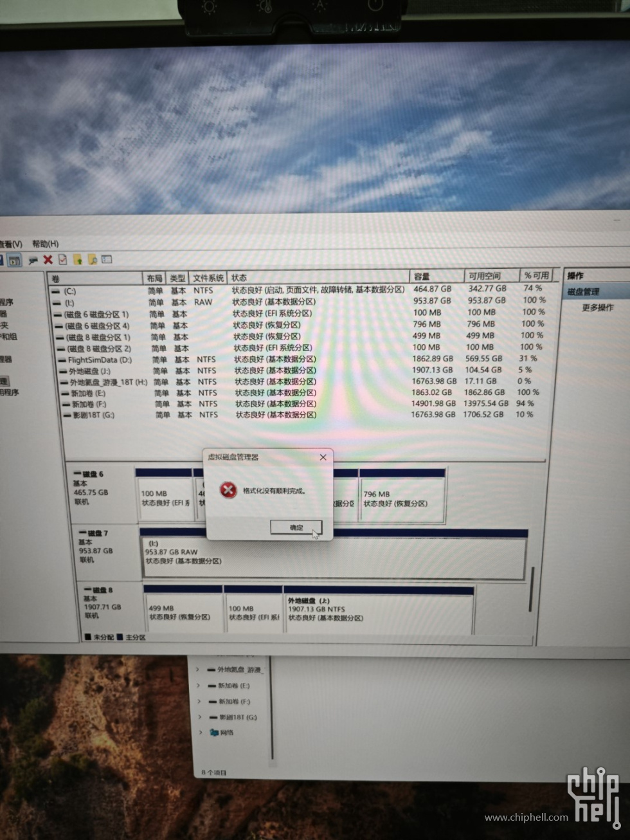Click the folder with magnifier toolbar icon

tap(92, 260)
